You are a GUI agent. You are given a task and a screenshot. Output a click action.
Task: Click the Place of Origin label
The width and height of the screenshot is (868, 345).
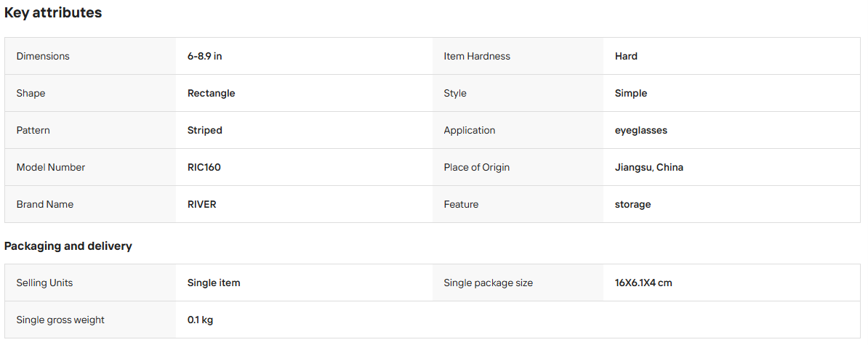(477, 167)
